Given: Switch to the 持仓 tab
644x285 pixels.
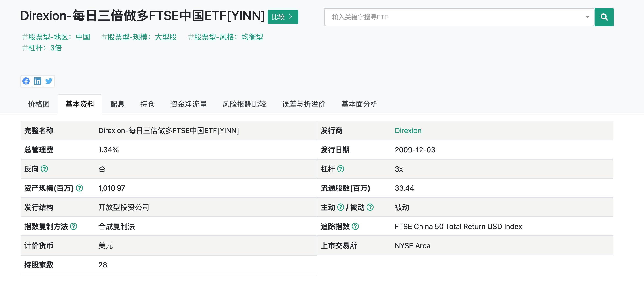Looking at the screenshot, I should [147, 104].
